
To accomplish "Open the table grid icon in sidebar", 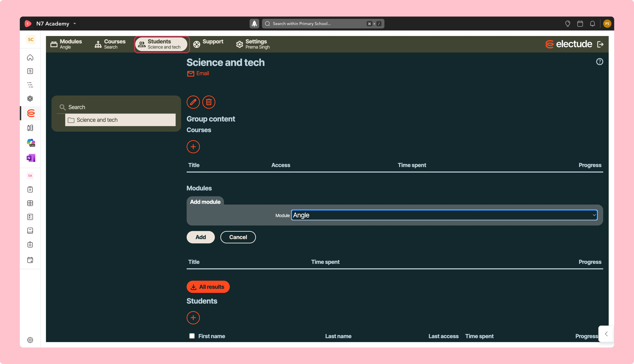I will click(30, 203).
